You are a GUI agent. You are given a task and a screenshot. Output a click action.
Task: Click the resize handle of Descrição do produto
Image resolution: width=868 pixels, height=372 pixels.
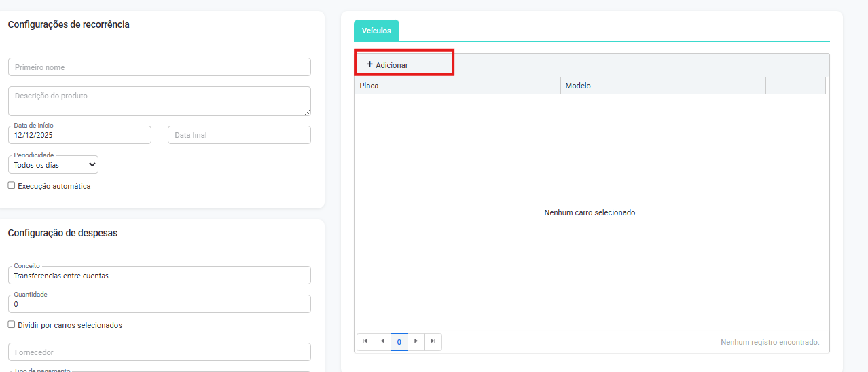(307, 112)
